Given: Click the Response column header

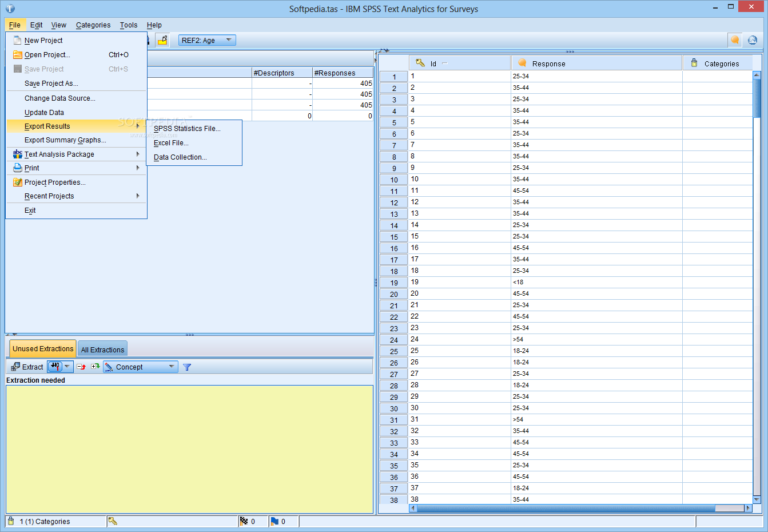Looking at the screenshot, I should coord(596,63).
